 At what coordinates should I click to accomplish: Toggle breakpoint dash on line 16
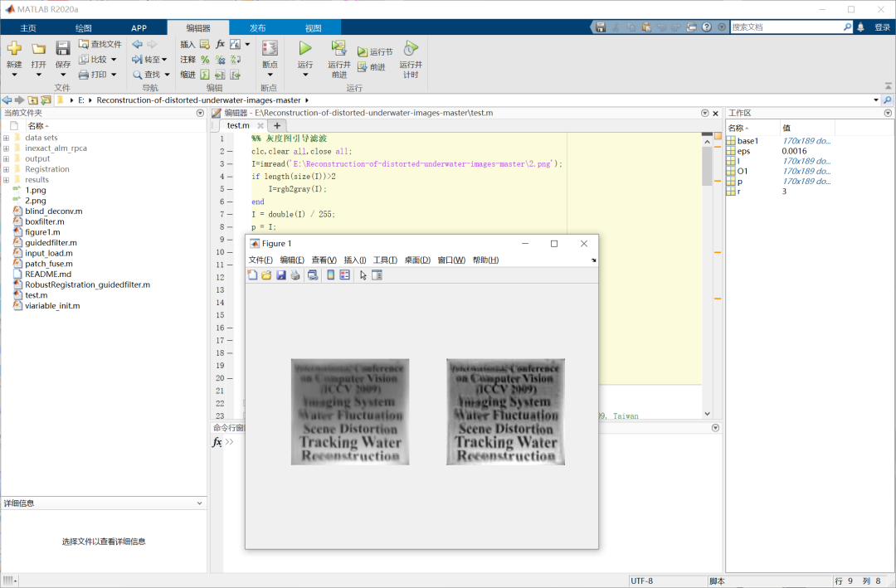pyautogui.click(x=231, y=328)
